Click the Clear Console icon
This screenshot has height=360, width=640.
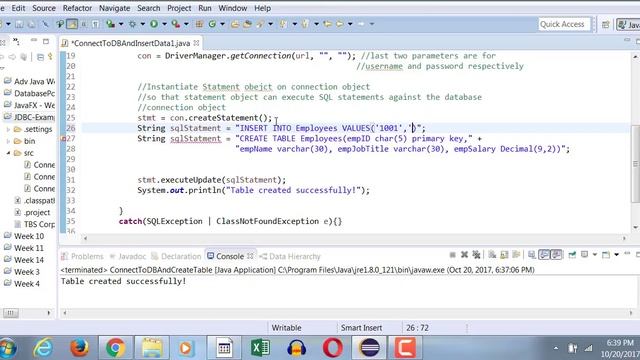coord(492,255)
